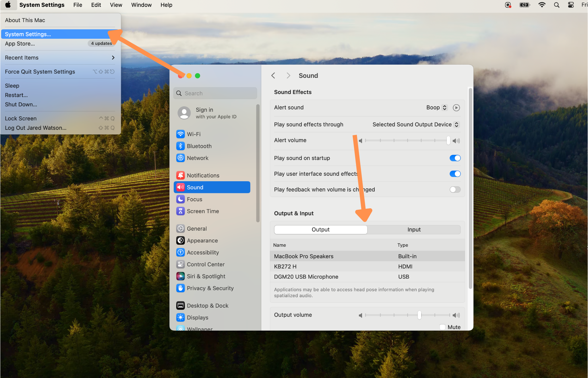Click the Sound pane vertical scrollbar
The width and height of the screenshot is (588, 378).
pos(470,188)
